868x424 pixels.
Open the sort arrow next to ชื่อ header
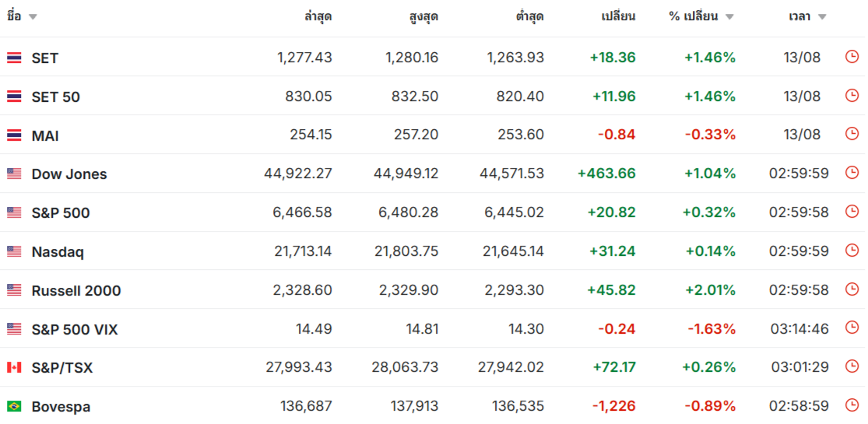33,16
